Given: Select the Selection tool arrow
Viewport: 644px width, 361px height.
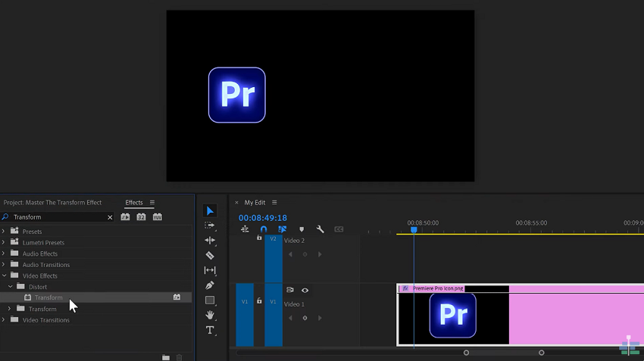Looking at the screenshot, I should pos(210,211).
